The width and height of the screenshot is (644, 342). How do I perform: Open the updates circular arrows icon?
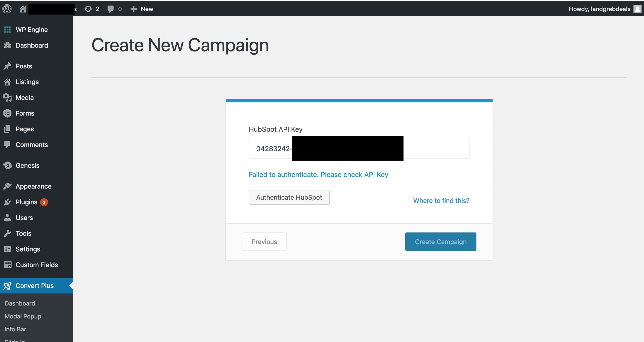click(x=88, y=9)
